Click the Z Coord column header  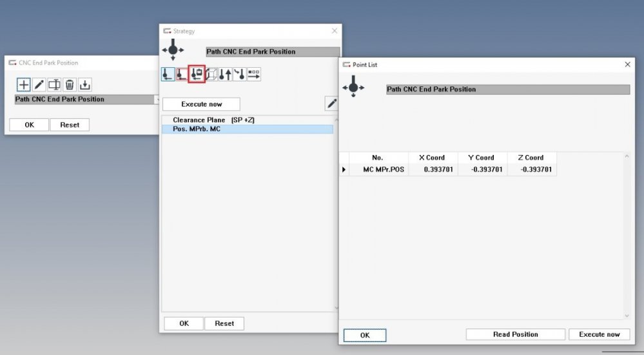532,157
